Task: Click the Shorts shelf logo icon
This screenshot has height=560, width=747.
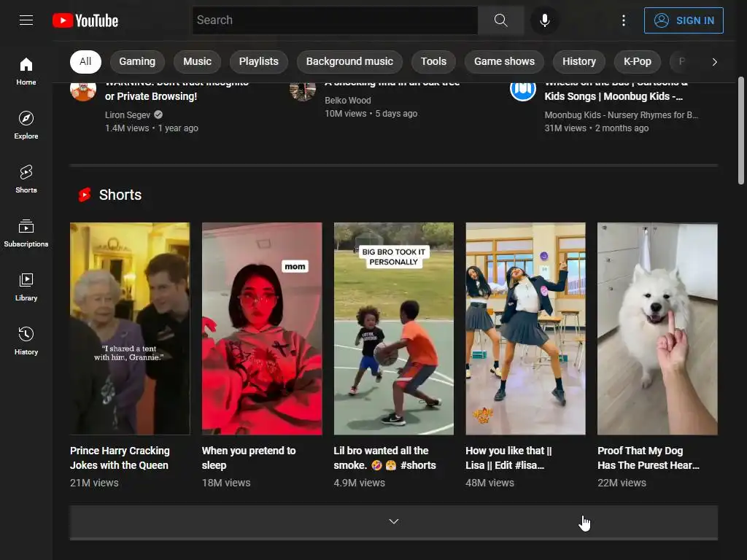Action: point(85,195)
